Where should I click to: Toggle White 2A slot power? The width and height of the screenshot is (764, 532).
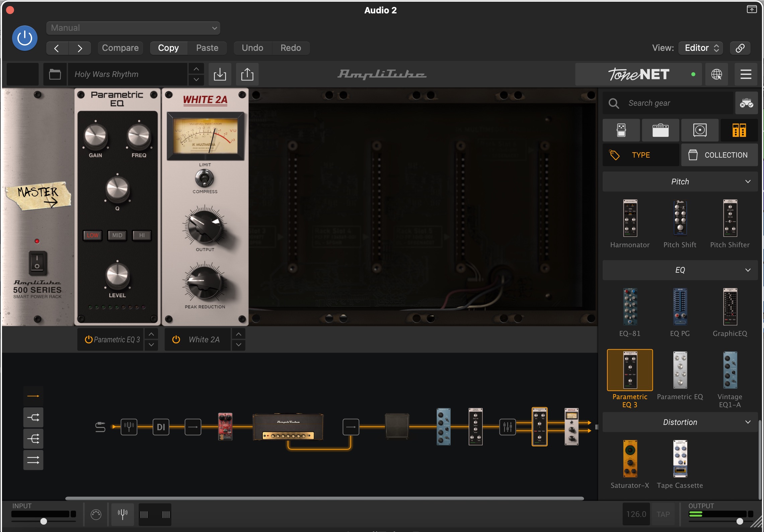coord(176,340)
